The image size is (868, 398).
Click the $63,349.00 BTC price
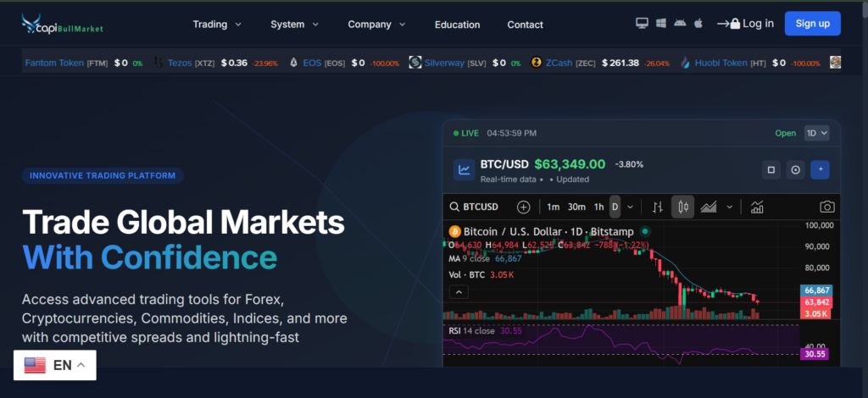point(570,163)
